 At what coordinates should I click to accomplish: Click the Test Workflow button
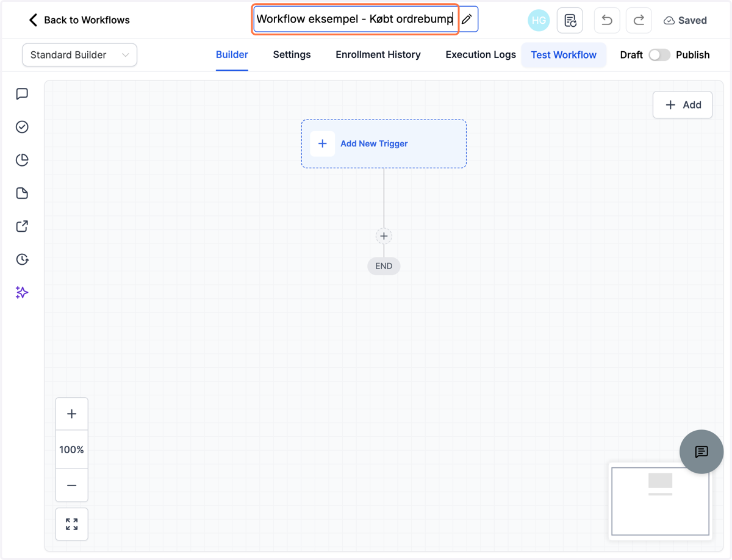tap(564, 55)
